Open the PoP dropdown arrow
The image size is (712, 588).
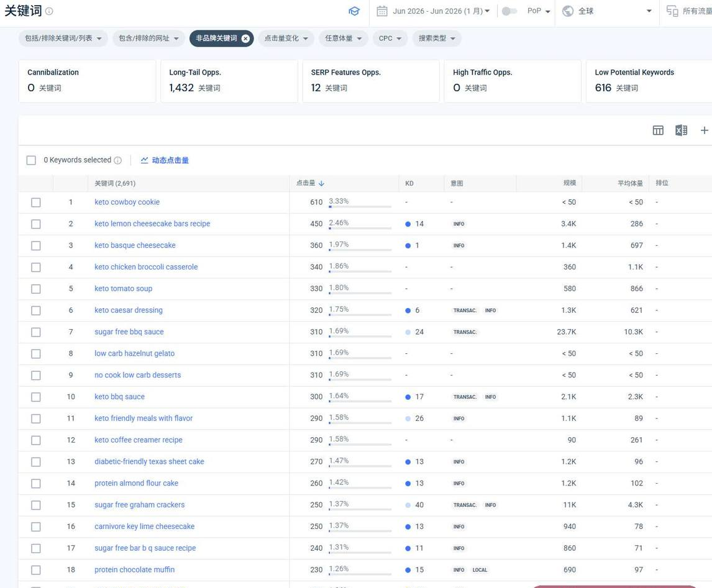[x=547, y=11]
